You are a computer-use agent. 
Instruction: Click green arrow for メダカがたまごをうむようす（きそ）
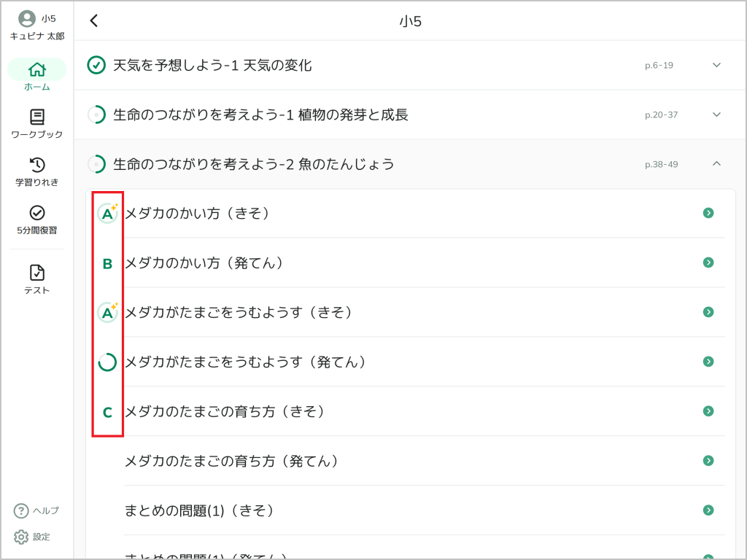(708, 312)
